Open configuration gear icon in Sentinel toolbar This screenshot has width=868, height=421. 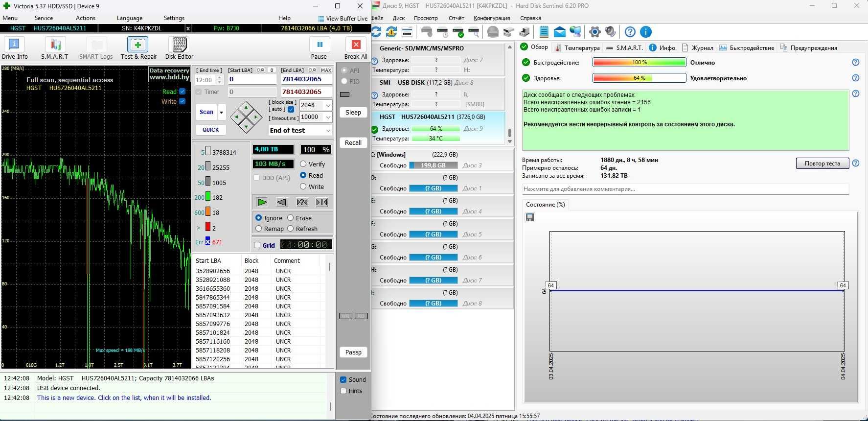[595, 32]
